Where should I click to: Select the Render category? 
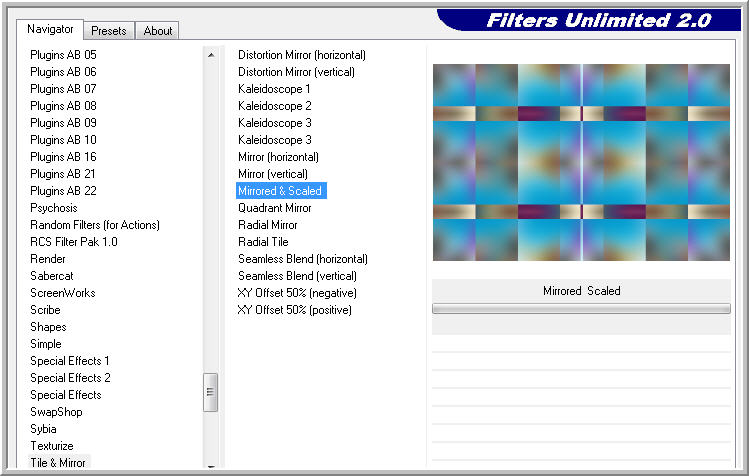point(48,259)
